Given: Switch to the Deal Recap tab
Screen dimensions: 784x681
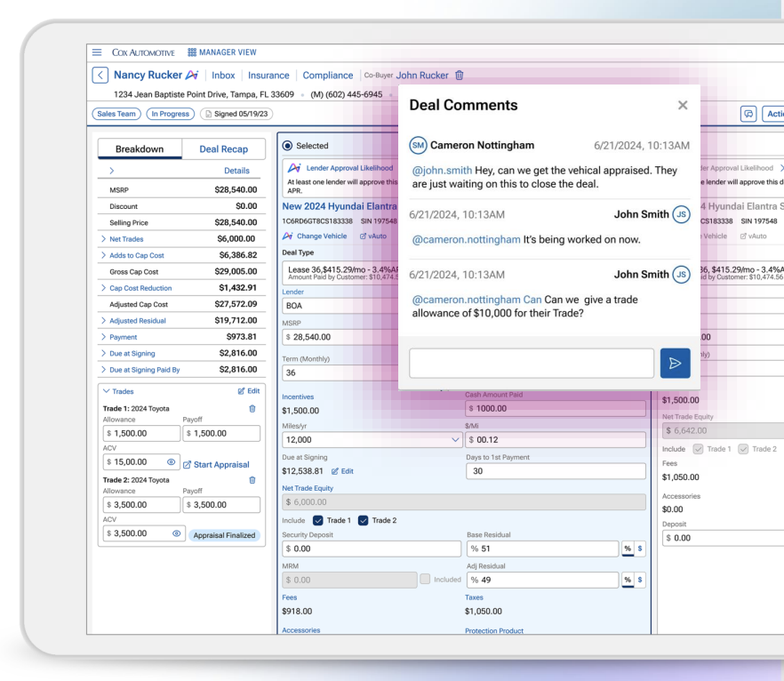Looking at the screenshot, I should (x=223, y=149).
